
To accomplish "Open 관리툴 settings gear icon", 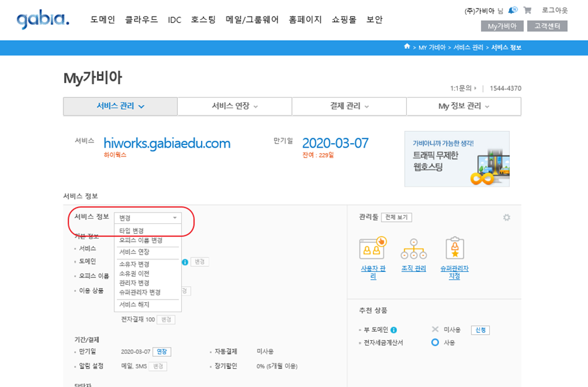I will [x=506, y=217].
